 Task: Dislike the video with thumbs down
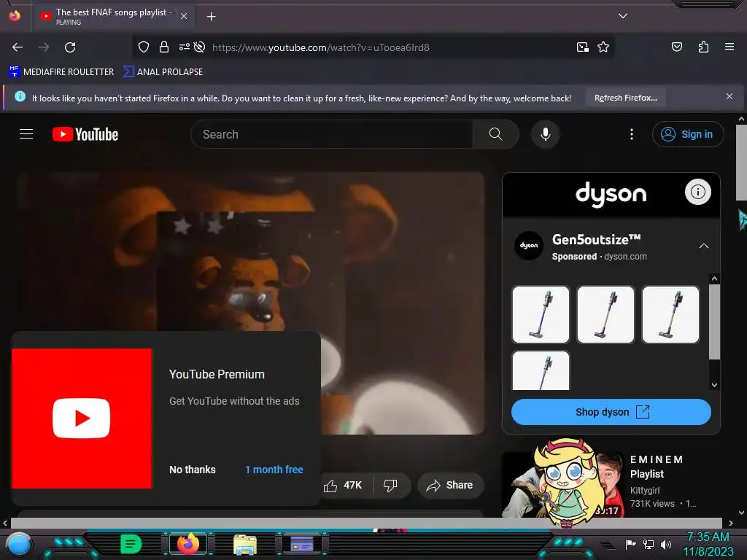pyautogui.click(x=391, y=485)
